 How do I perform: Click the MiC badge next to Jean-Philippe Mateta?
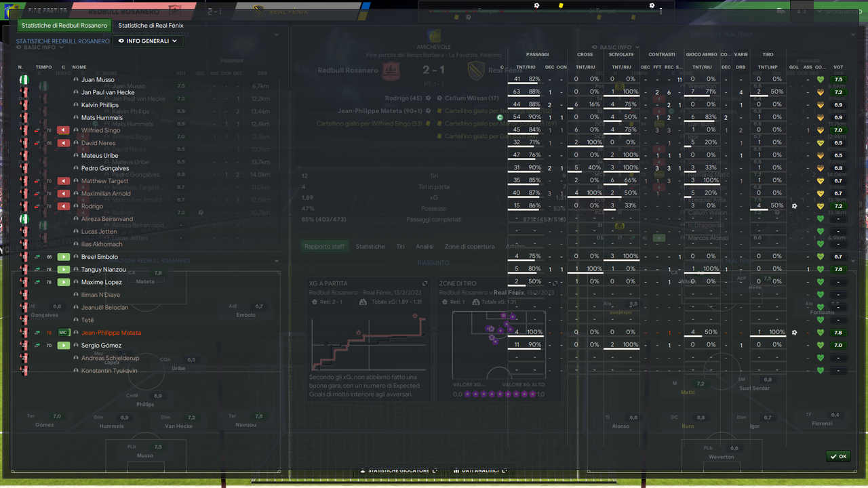64,333
